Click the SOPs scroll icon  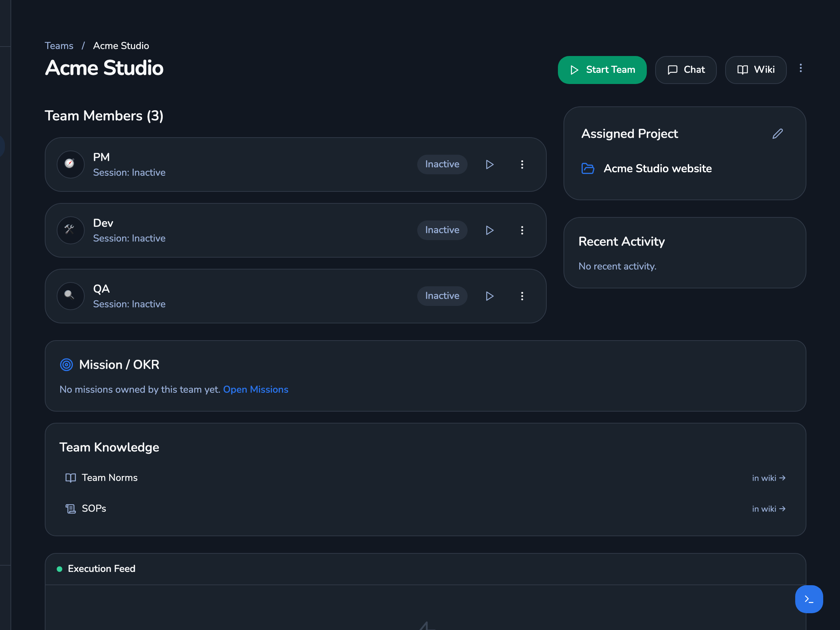point(71,509)
